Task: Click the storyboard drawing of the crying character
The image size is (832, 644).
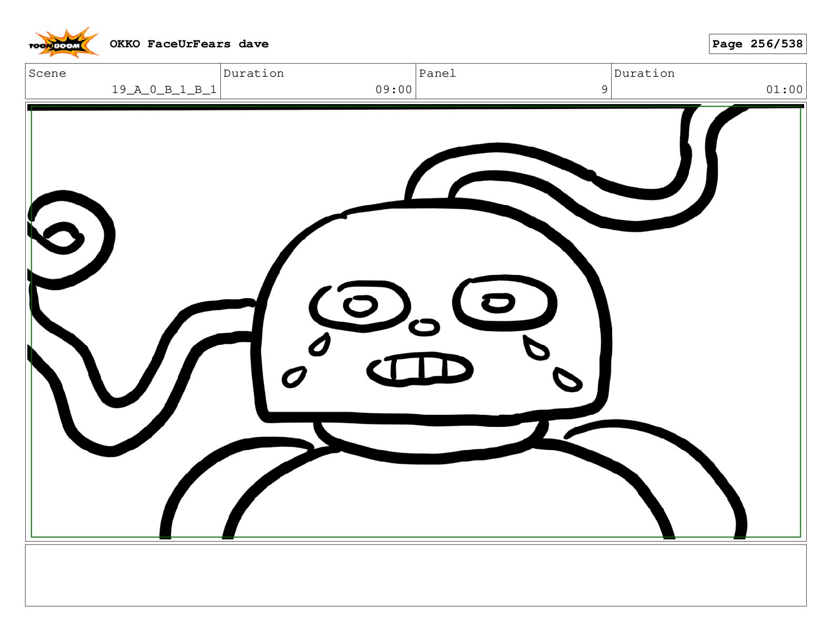Action: click(415, 322)
